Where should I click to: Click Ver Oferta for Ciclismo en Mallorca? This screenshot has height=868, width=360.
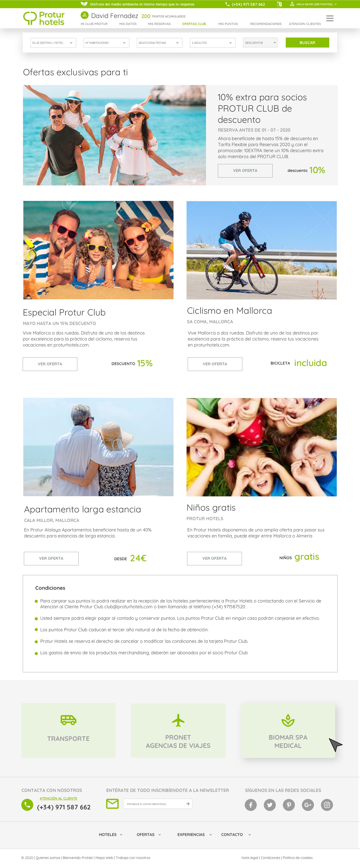point(215,364)
